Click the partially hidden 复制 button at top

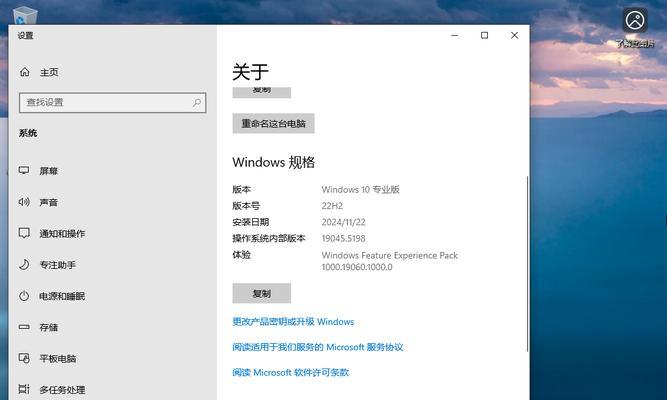(x=262, y=92)
